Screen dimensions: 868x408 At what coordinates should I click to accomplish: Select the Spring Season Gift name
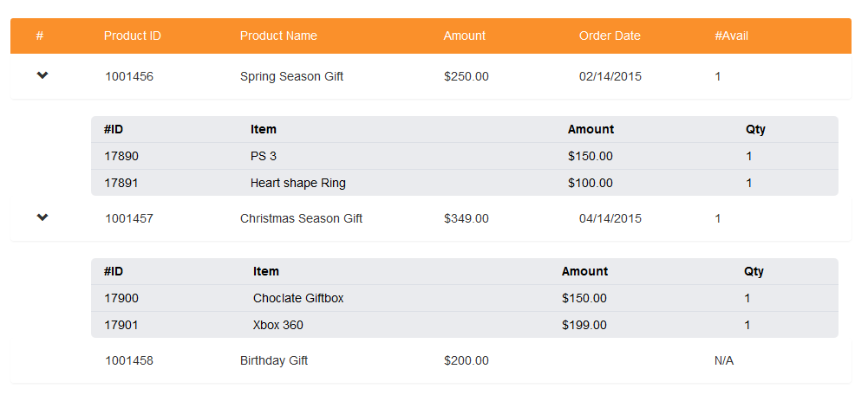(291, 76)
